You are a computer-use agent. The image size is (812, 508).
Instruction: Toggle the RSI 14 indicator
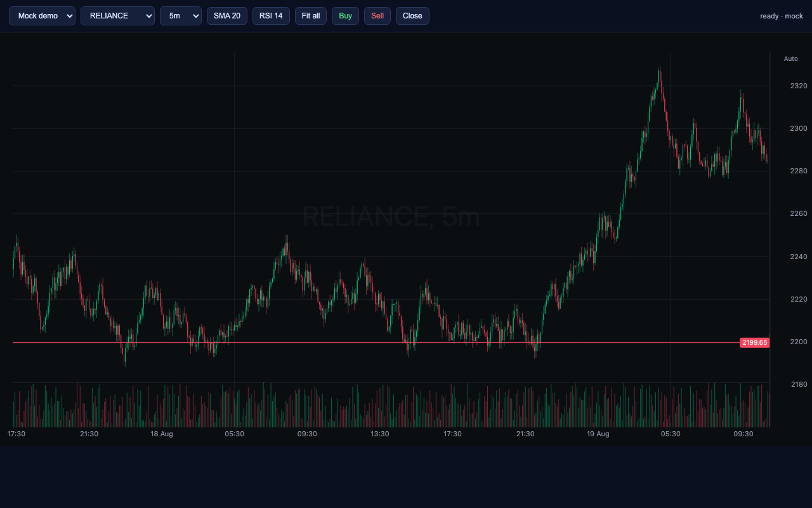(x=271, y=16)
